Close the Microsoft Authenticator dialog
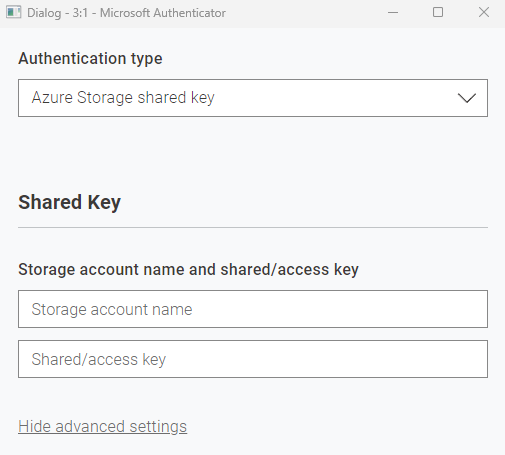505x455 pixels. 484,13
